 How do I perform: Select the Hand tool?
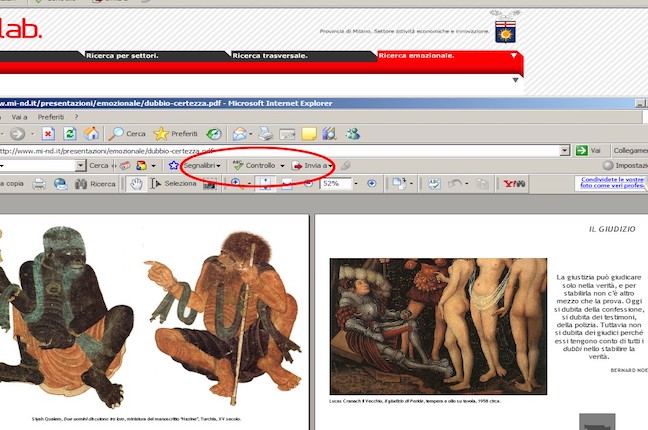136,184
